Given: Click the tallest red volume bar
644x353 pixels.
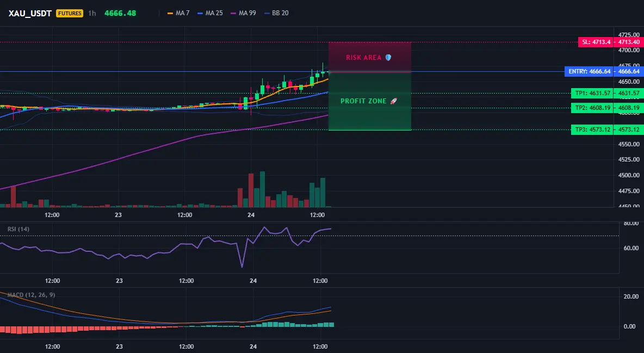Looking at the screenshot, I should tap(251, 190).
